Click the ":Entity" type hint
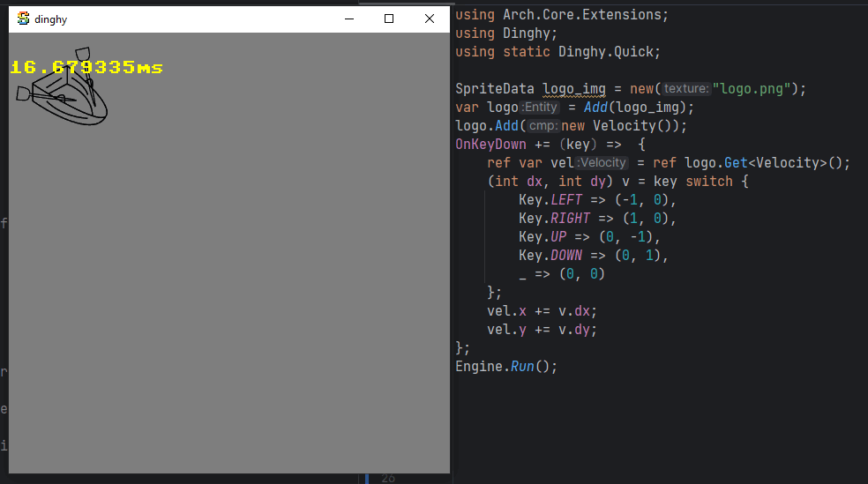 coord(541,108)
